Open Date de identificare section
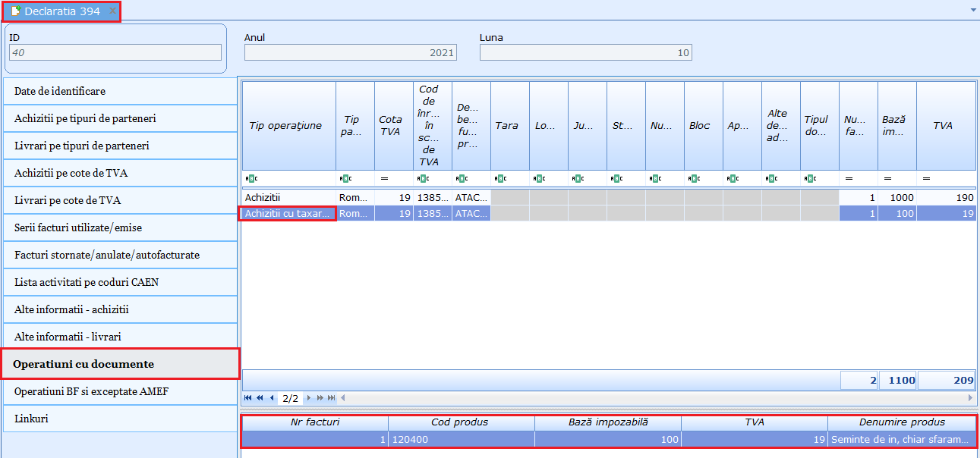The height and width of the screenshot is (458, 980). click(120, 91)
